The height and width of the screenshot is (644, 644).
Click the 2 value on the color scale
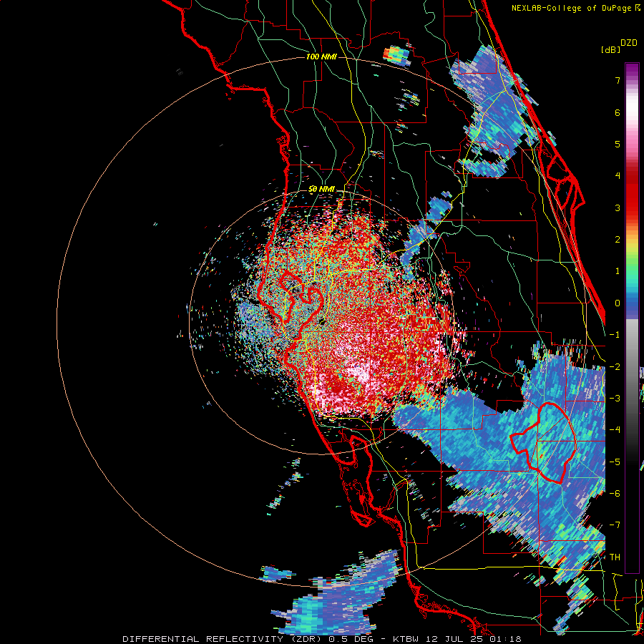(x=618, y=240)
